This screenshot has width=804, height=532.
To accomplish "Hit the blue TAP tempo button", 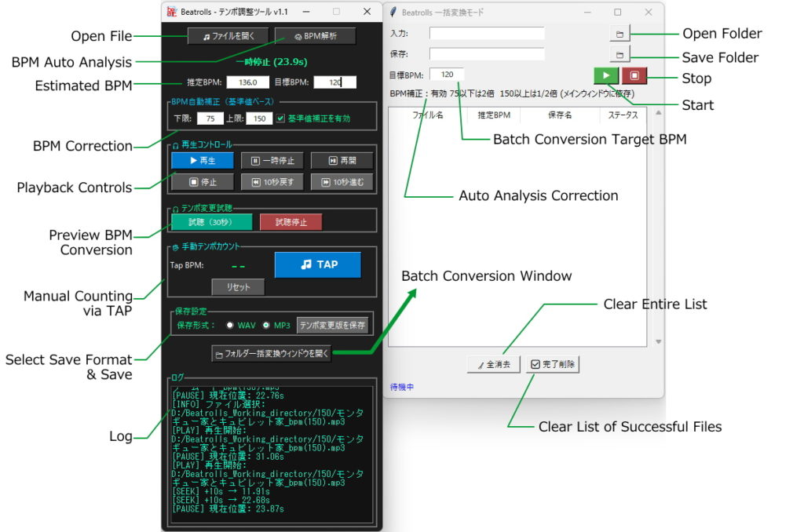I will click(318, 264).
